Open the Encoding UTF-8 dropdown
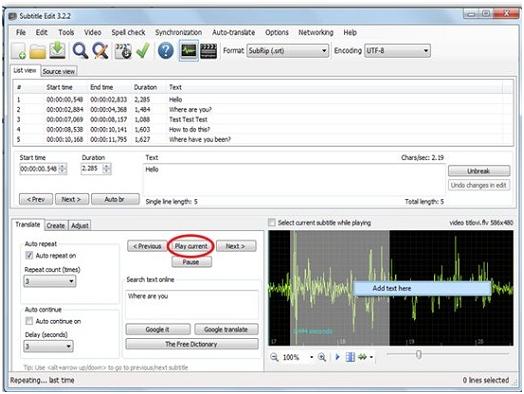 pyautogui.click(x=397, y=51)
